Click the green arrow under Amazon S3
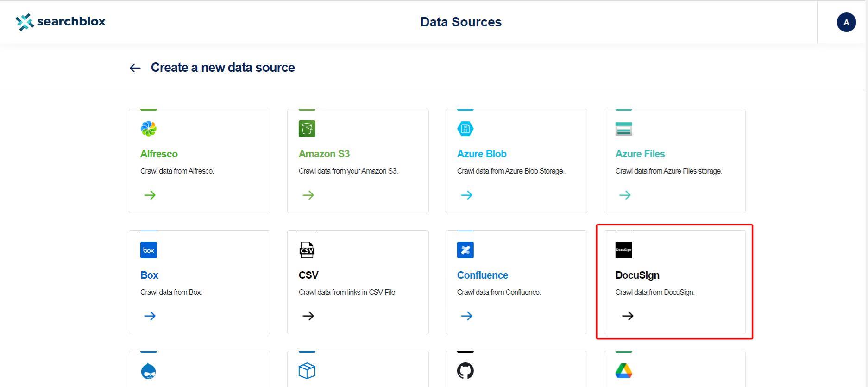Screen dimensions: 868x387 coord(308,195)
